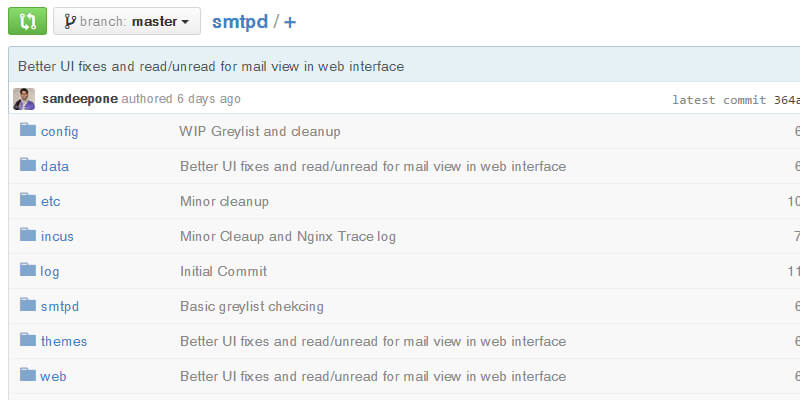This screenshot has width=800, height=400.
Task: Open the config directory name link
Action: pyautogui.click(x=59, y=131)
